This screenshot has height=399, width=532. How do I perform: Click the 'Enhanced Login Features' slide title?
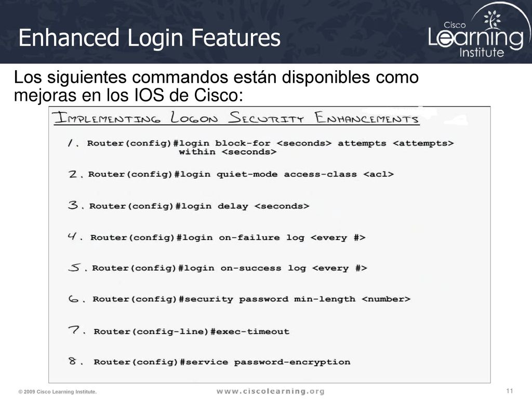point(149,37)
